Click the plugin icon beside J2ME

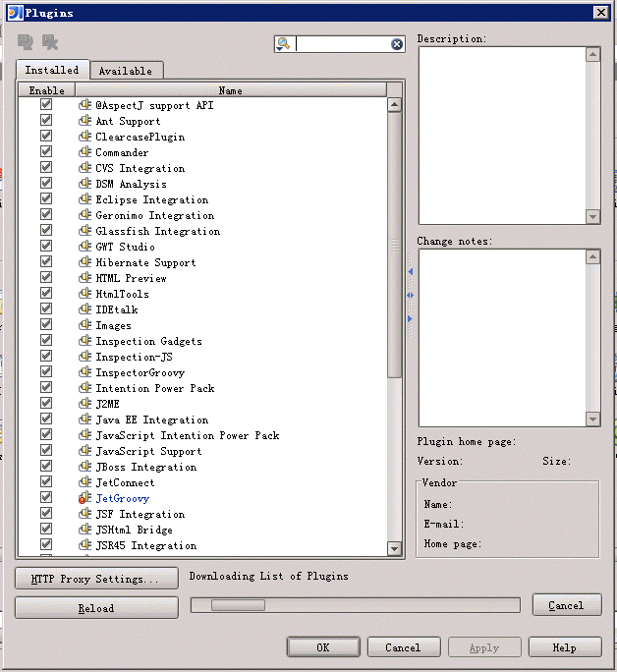[x=84, y=404]
